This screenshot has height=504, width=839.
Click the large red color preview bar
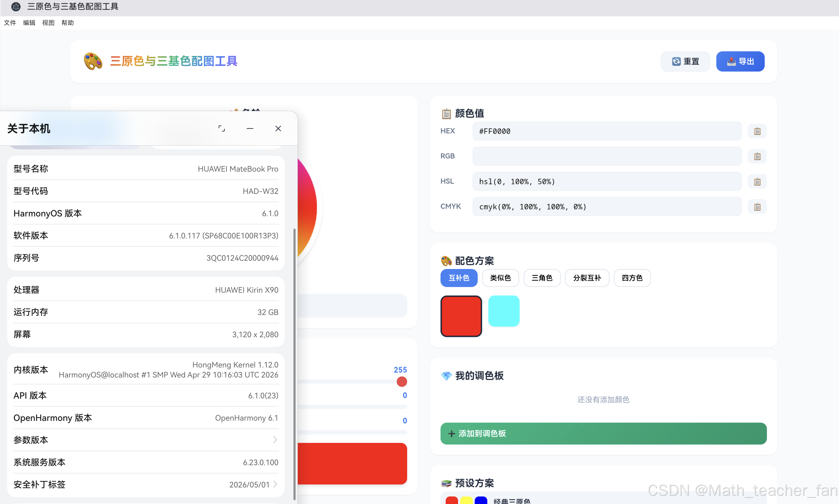pos(352,463)
